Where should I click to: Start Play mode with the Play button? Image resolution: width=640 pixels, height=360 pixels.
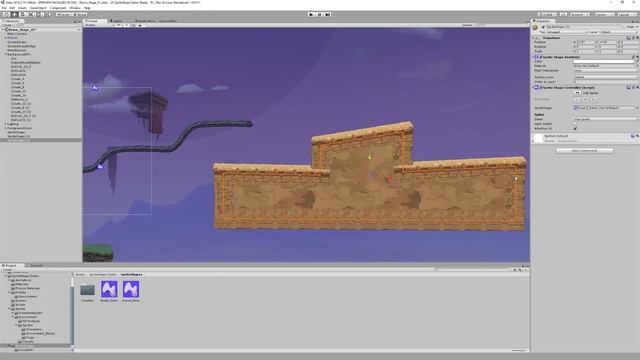pyautogui.click(x=311, y=14)
